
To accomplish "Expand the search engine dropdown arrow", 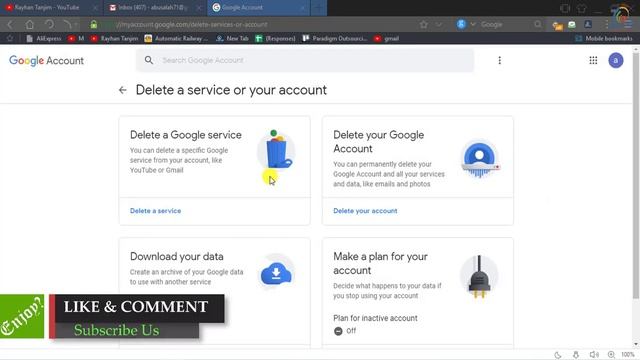I will (x=473, y=24).
